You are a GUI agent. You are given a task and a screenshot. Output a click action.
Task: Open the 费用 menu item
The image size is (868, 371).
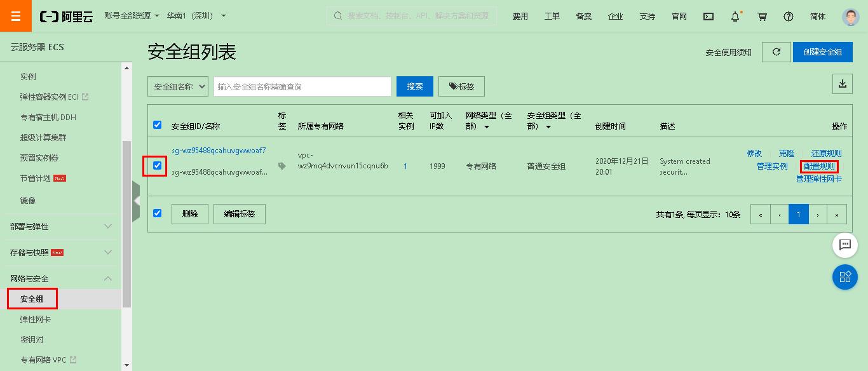point(520,16)
